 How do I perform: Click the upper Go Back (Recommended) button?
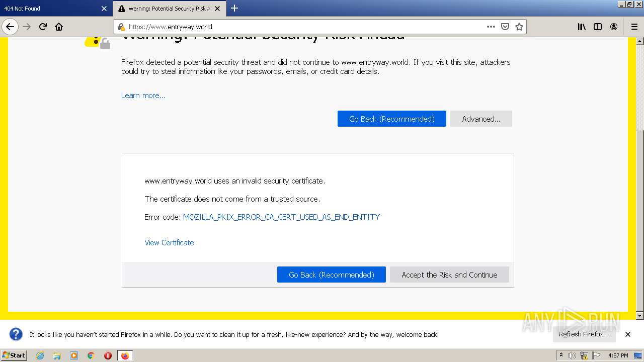click(392, 119)
